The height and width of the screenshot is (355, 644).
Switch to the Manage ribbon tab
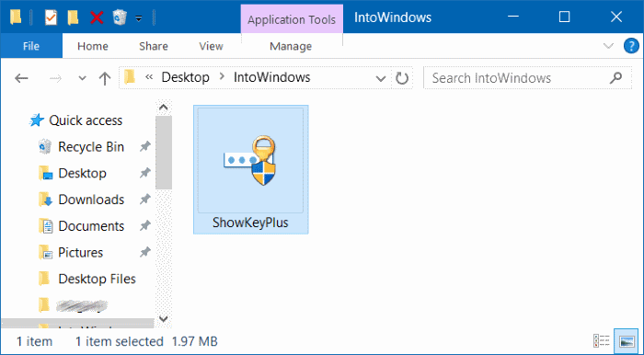tap(291, 46)
